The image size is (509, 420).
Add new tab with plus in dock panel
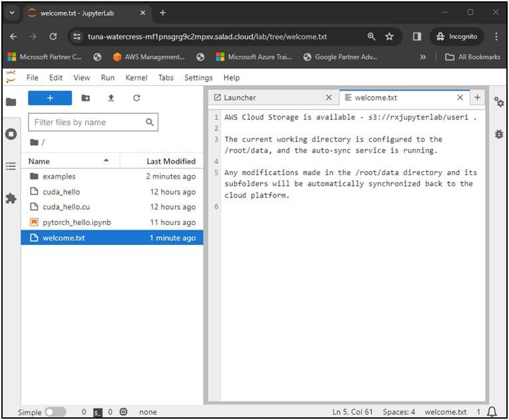pos(478,97)
